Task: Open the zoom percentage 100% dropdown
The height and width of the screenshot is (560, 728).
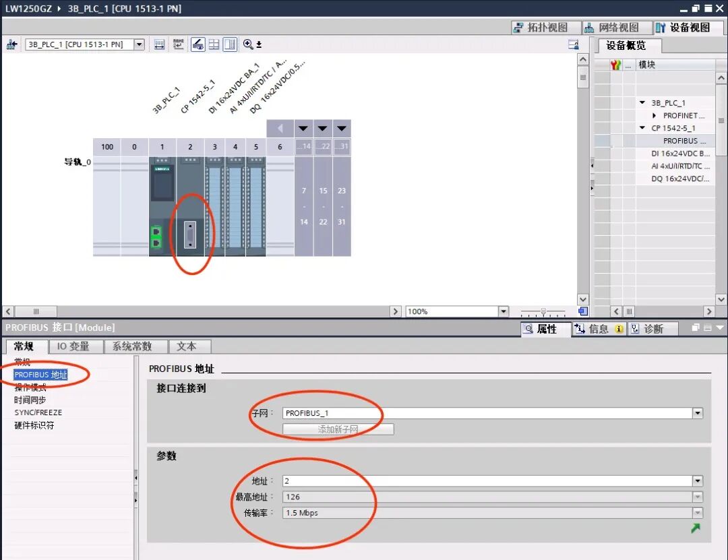Action: point(504,311)
